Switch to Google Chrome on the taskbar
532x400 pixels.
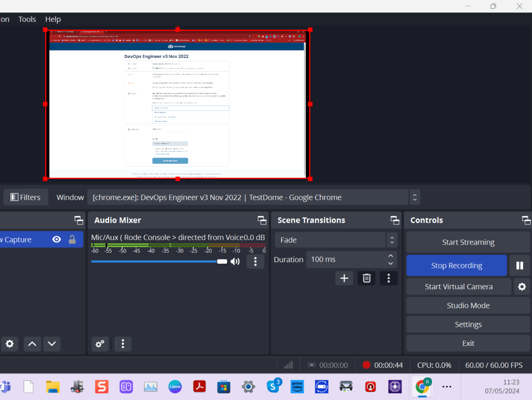click(x=422, y=387)
